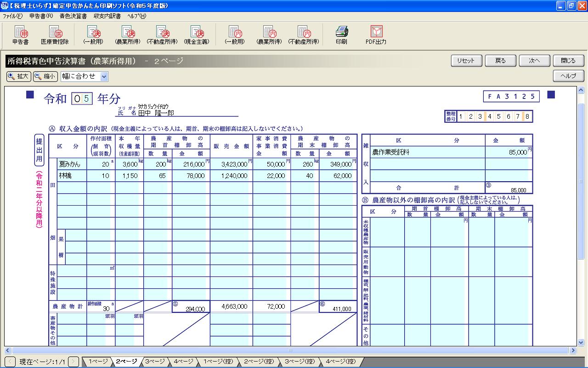Open the 青色決算書 menu
The image size is (588, 368).
tap(73, 16)
